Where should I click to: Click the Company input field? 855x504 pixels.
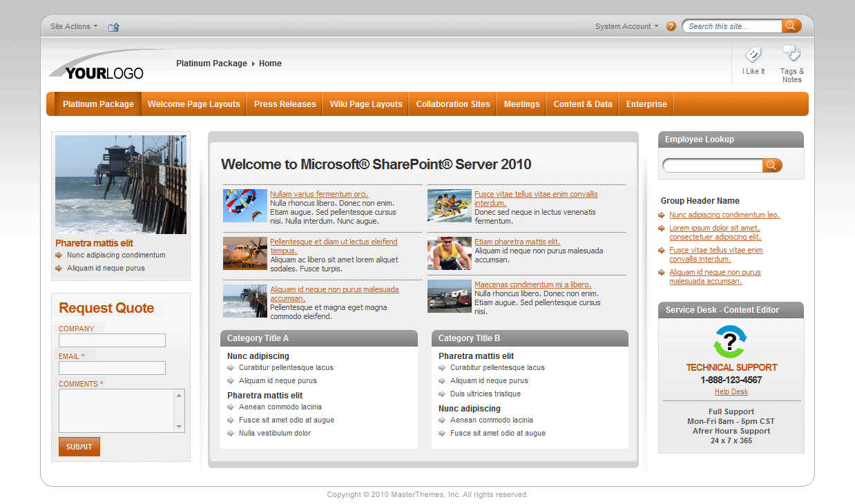click(x=112, y=340)
